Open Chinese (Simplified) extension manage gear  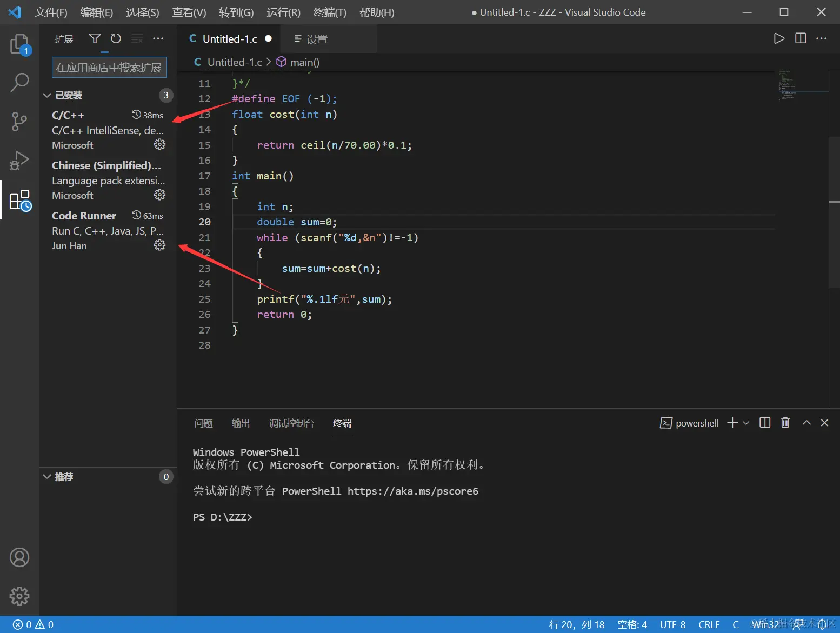coord(159,195)
